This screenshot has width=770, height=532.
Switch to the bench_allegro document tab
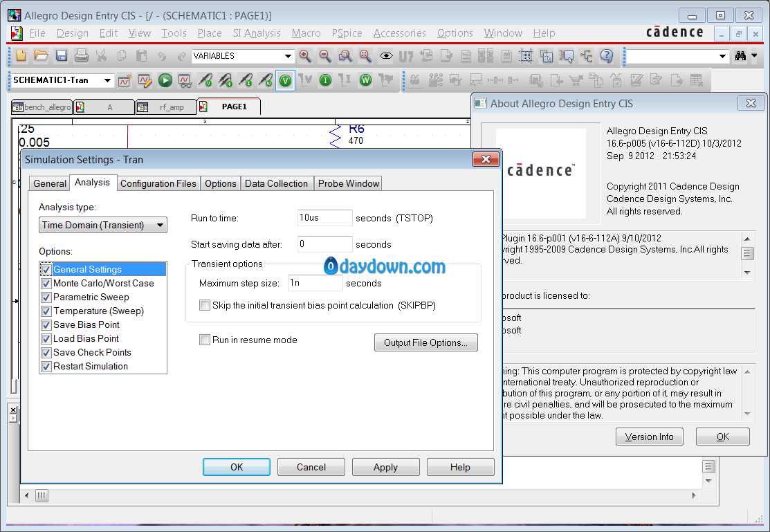coord(42,107)
